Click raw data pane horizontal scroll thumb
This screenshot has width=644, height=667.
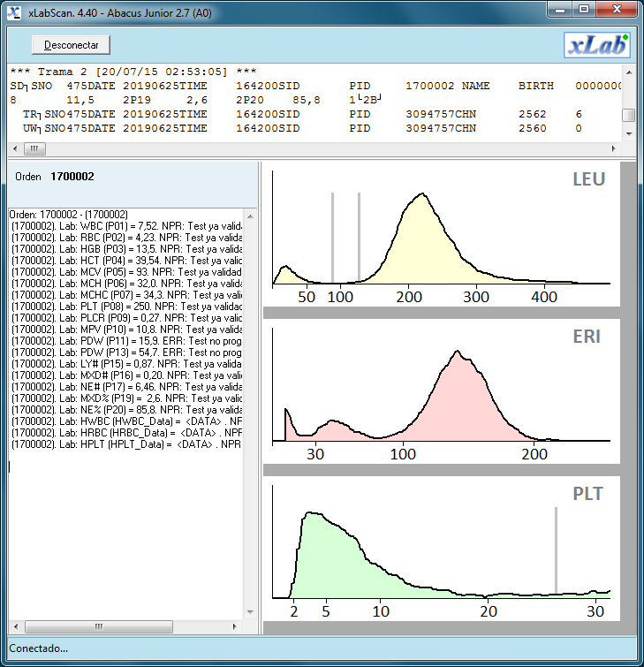pos(34,148)
